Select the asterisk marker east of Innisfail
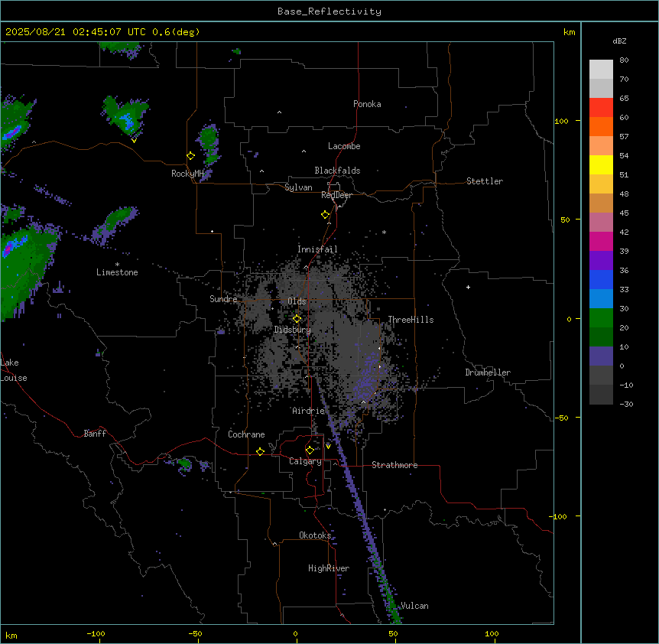659x644 pixels. pos(384,232)
